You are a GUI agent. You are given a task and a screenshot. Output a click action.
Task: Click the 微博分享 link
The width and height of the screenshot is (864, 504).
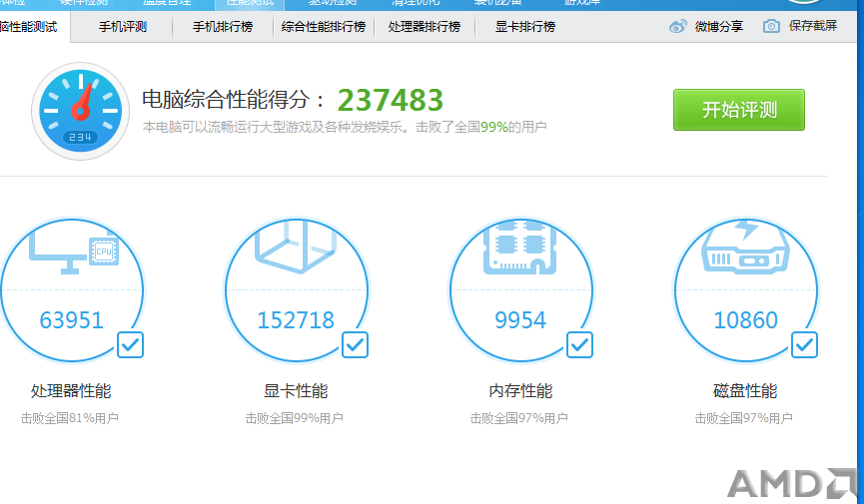pyautogui.click(x=718, y=26)
